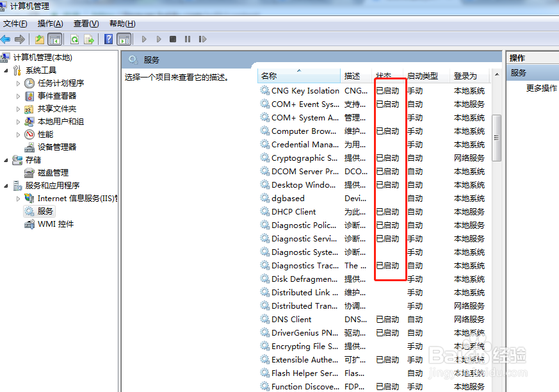Open 磁盘管理 in the tree
The width and height of the screenshot is (559, 392).
[x=53, y=173]
